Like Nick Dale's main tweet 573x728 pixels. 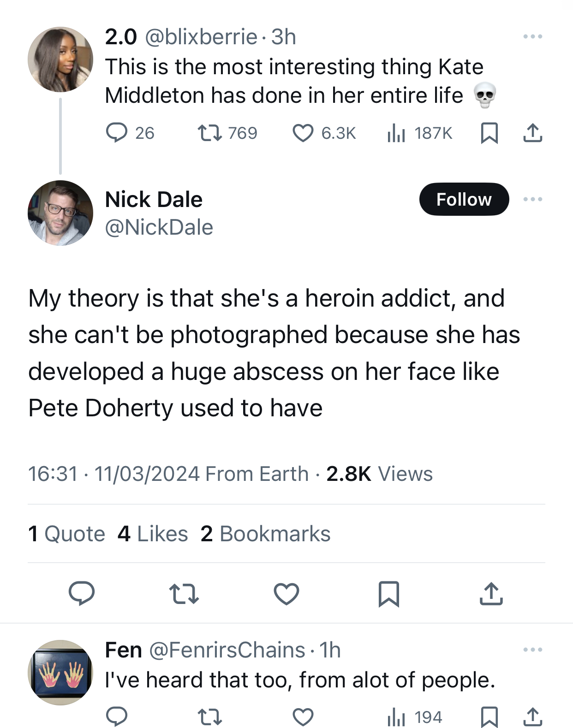(x=286, y=593)
